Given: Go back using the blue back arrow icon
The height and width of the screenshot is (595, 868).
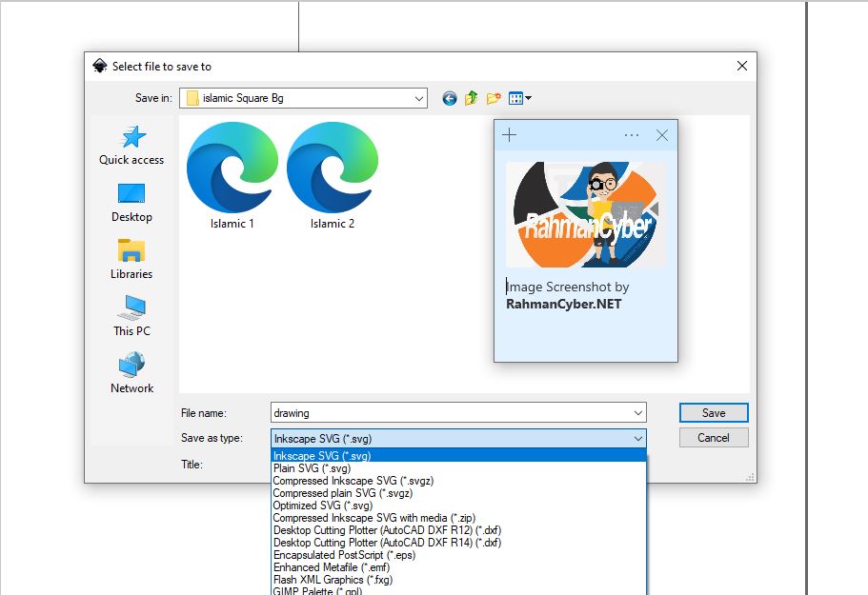Looking at the screenshot, I should [450, 98].
